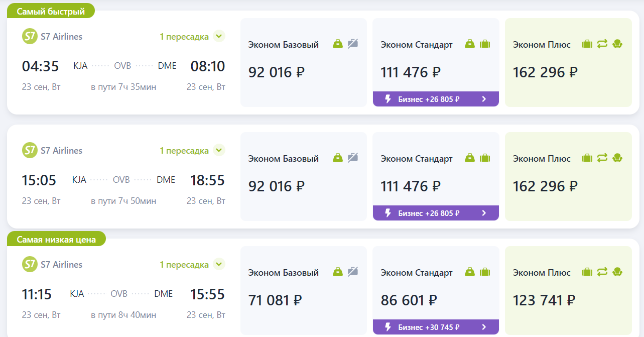Expand transfer details for the 11:15 flight
This screenshot has height=337, width=644.
click(x=219, y=264)
